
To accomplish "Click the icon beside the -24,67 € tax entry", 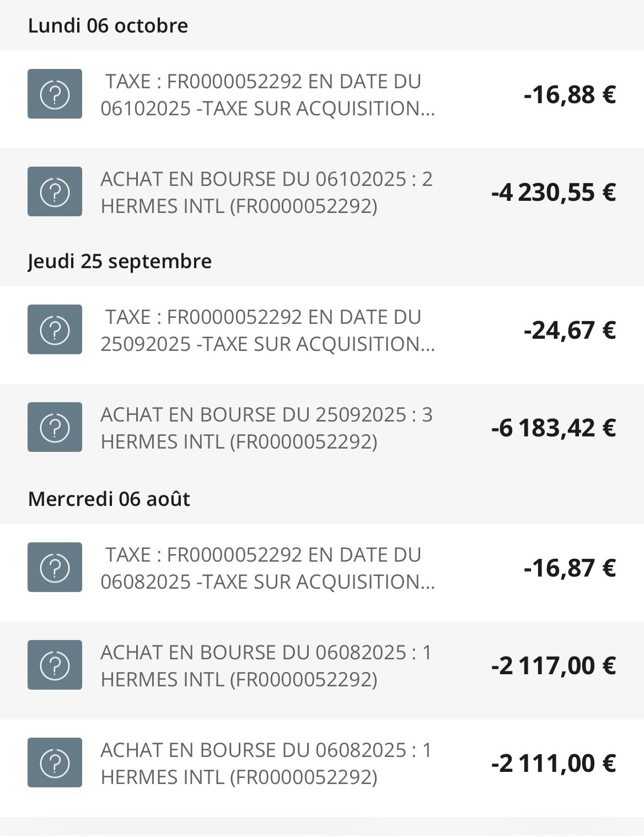I will tap(55, 329).
